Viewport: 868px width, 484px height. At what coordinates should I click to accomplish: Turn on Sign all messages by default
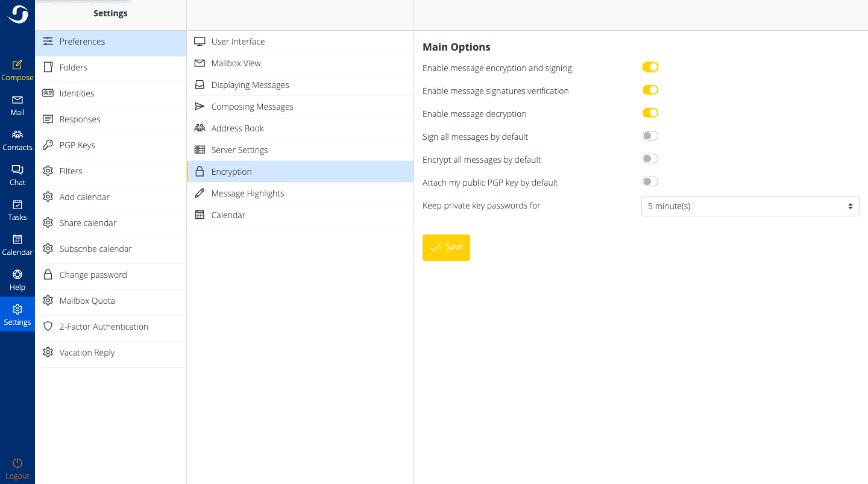click(650, 136)
